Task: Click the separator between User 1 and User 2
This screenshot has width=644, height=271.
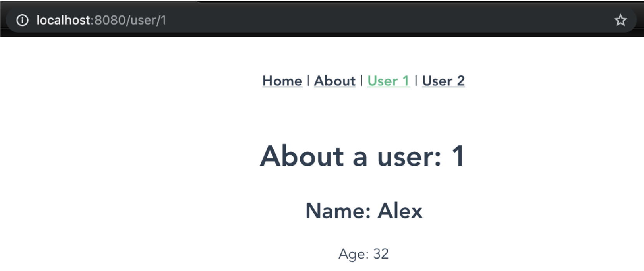Action: (416, 81)
